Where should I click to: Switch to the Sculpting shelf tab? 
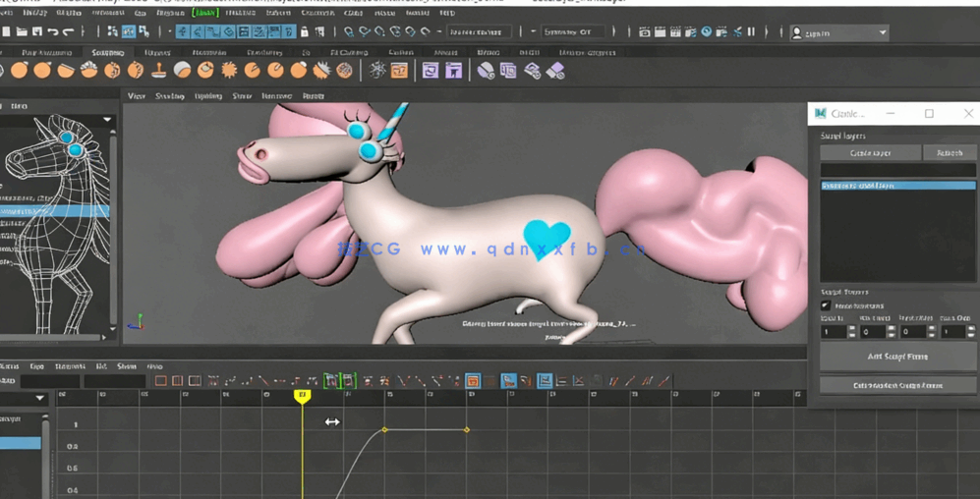[107, 53]
